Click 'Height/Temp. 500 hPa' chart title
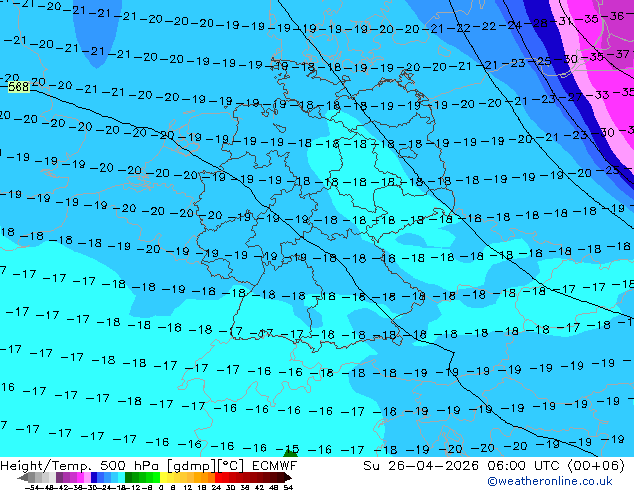634x490 pixels. (80, 466)
